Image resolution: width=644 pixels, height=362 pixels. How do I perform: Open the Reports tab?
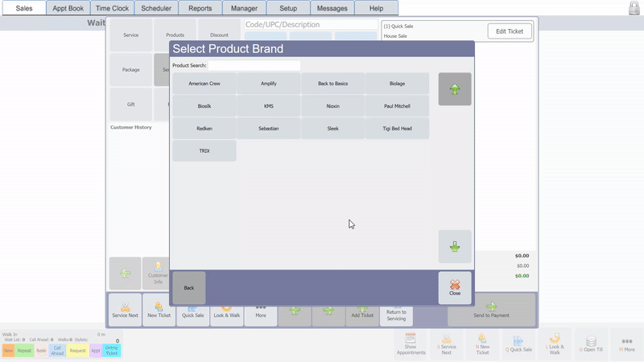200,8
